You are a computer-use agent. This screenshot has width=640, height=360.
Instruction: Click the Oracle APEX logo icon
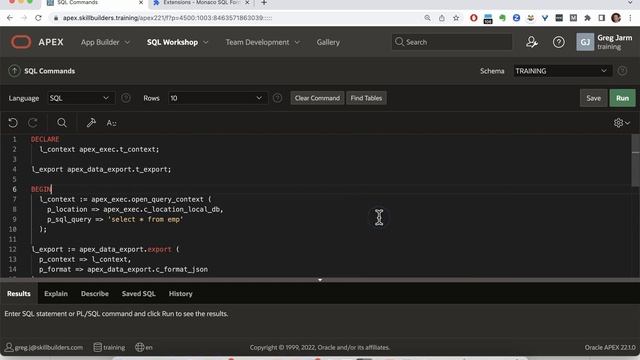pos(21,42)
